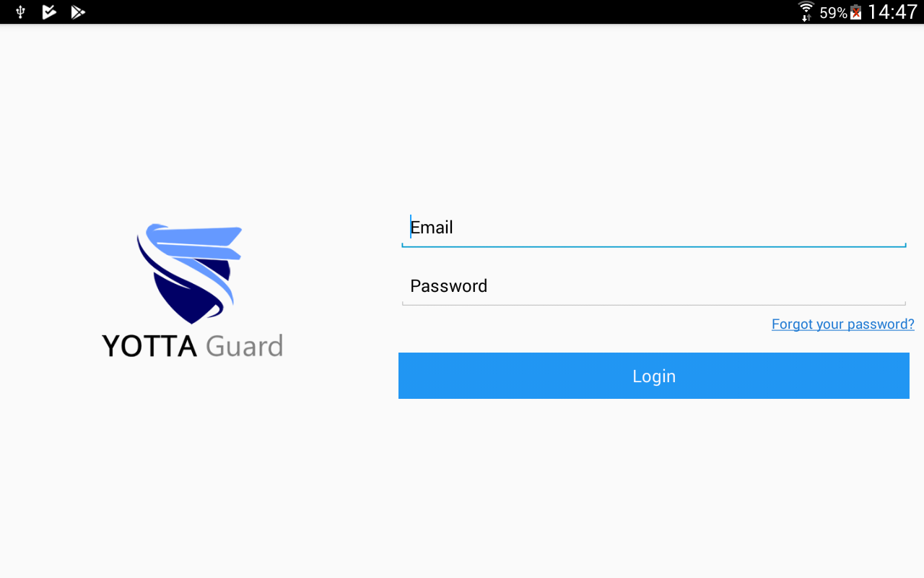Tap the battery icon with red X
The height and width of the screenshot is (578, 924).
(856, 12)
